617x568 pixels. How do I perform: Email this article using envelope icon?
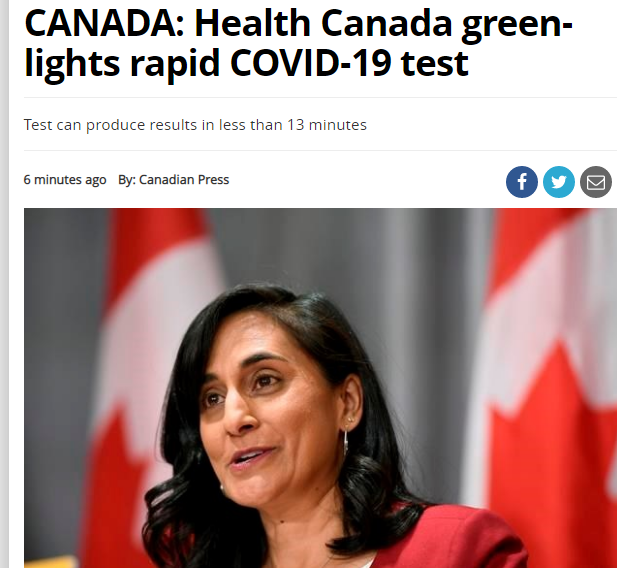click(596, 182)
